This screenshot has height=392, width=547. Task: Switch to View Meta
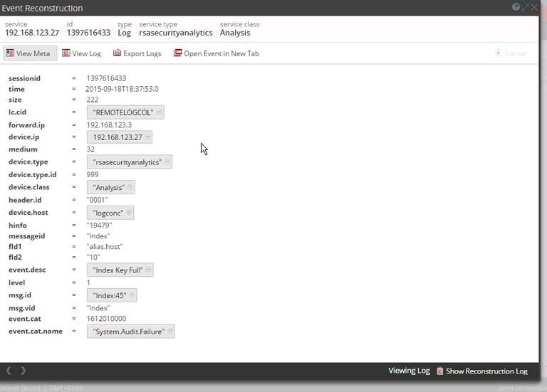30,53
